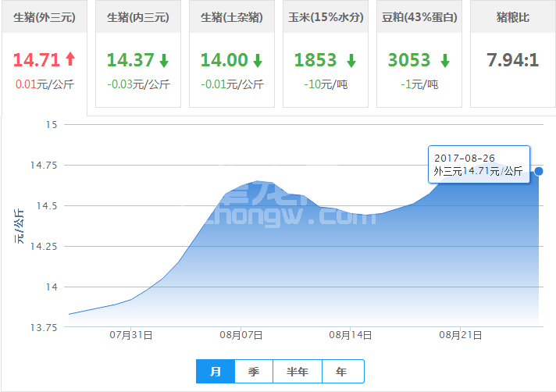Click the 14.25 y-axis label
556x392 pixels.
click(x=44, y=246)
